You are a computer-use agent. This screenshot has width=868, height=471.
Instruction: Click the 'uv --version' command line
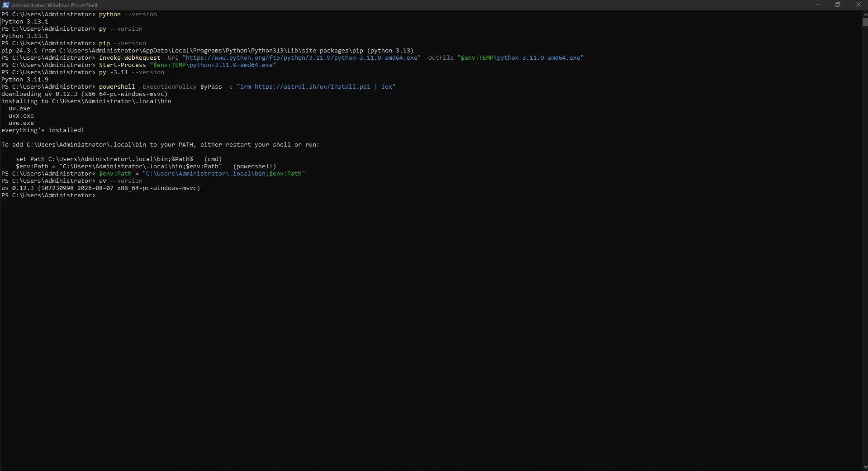(72, 181)
